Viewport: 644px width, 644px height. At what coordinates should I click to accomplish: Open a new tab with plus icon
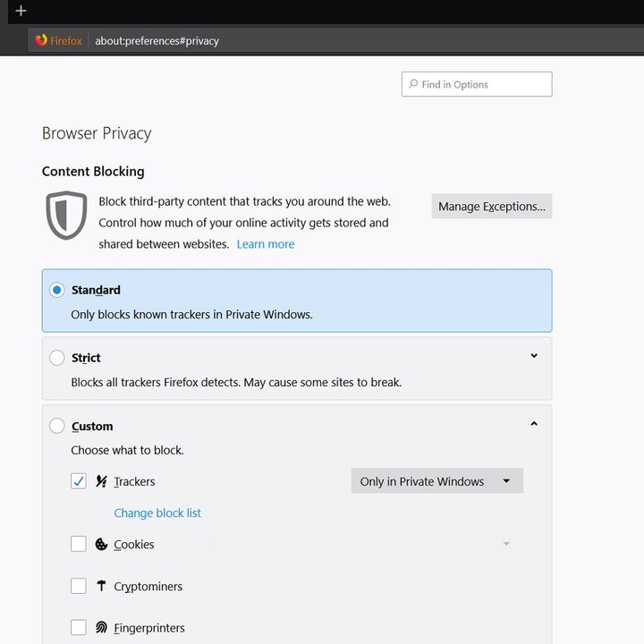tap(21, 11)
